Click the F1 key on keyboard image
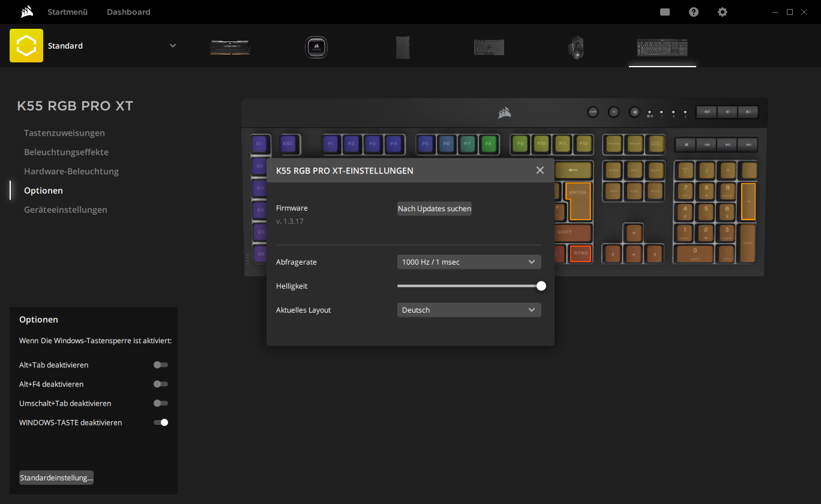Image resolution: width=821 pixels, height=504 pixels. pos(330,144)
